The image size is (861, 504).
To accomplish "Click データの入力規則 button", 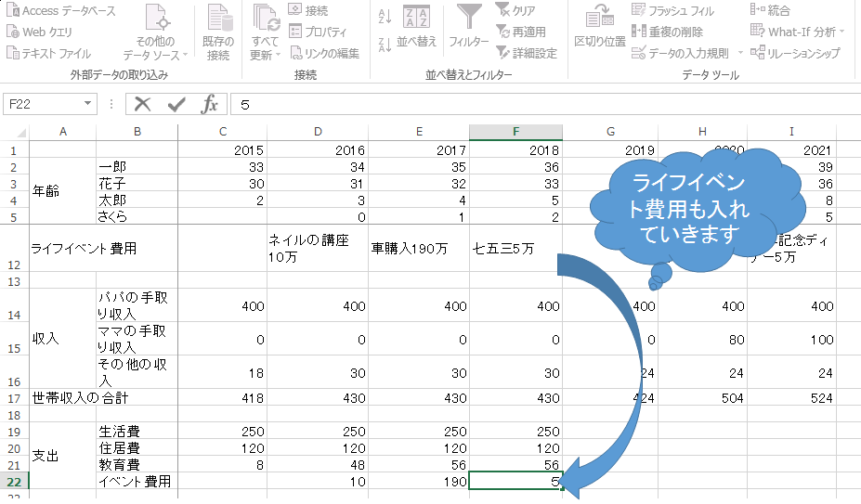I will 680,53.
